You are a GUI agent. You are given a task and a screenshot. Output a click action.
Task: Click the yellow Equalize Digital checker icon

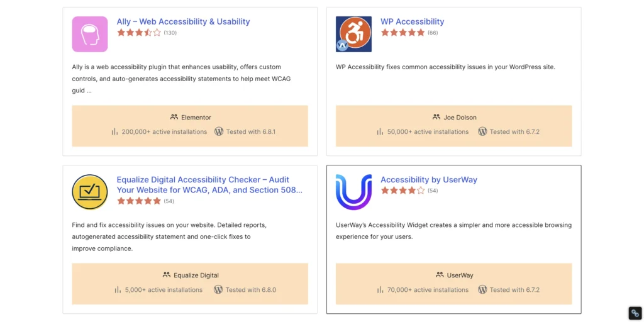click(89, 192)
